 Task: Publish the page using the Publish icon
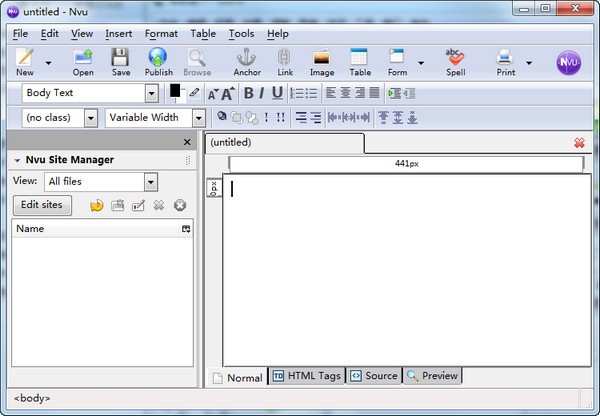click(158, 62)
